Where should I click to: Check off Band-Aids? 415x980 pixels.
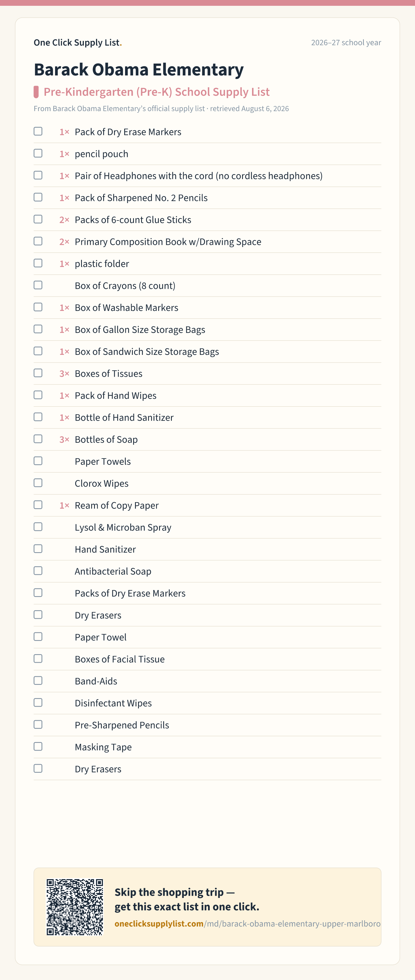pyautogui.click(x=38, y=681)
